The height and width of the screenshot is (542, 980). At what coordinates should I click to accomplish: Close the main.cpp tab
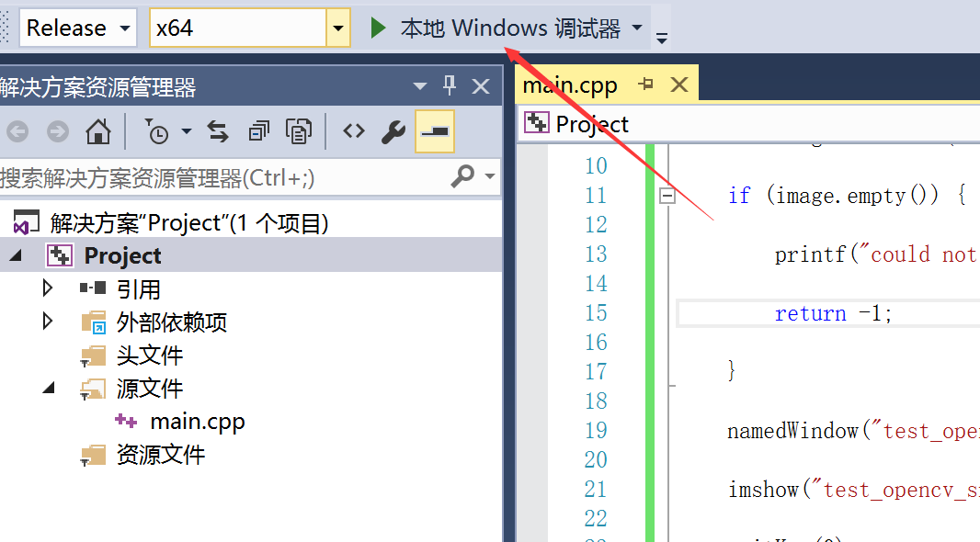point(678,84)
